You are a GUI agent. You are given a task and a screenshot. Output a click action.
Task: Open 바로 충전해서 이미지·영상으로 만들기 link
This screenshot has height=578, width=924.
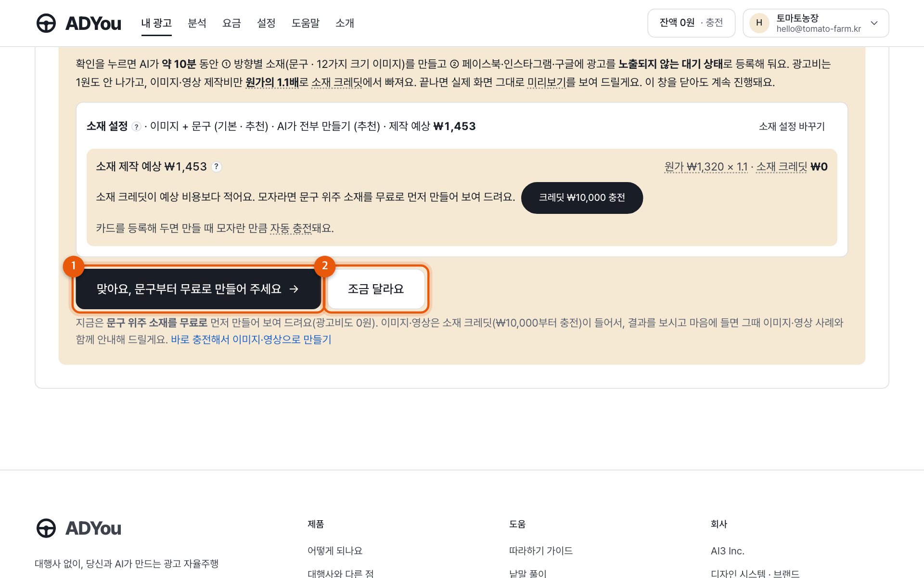click(x=251, y=339)
